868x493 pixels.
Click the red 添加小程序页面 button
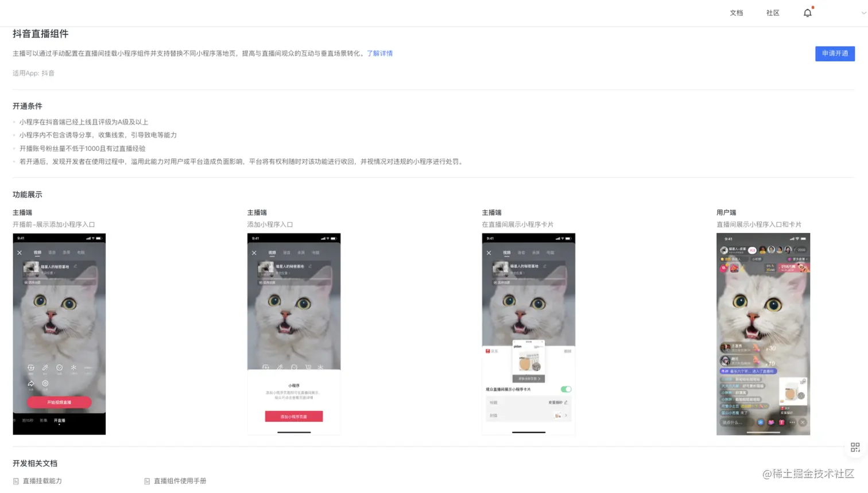(294, 416)
